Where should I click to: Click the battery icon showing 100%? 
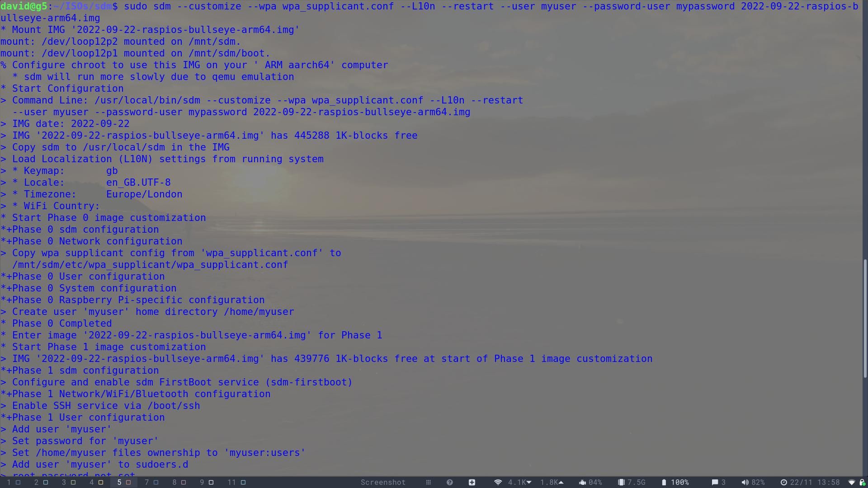coord(664,483)
